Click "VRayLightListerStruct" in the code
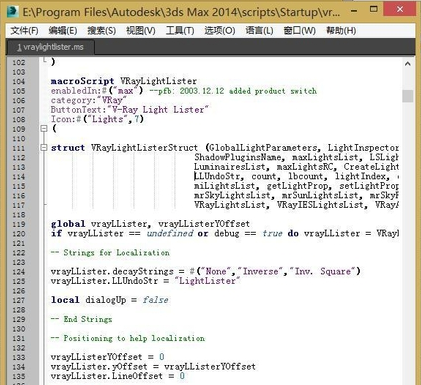This screenshot has width=421, height=385. coord(144,148)
